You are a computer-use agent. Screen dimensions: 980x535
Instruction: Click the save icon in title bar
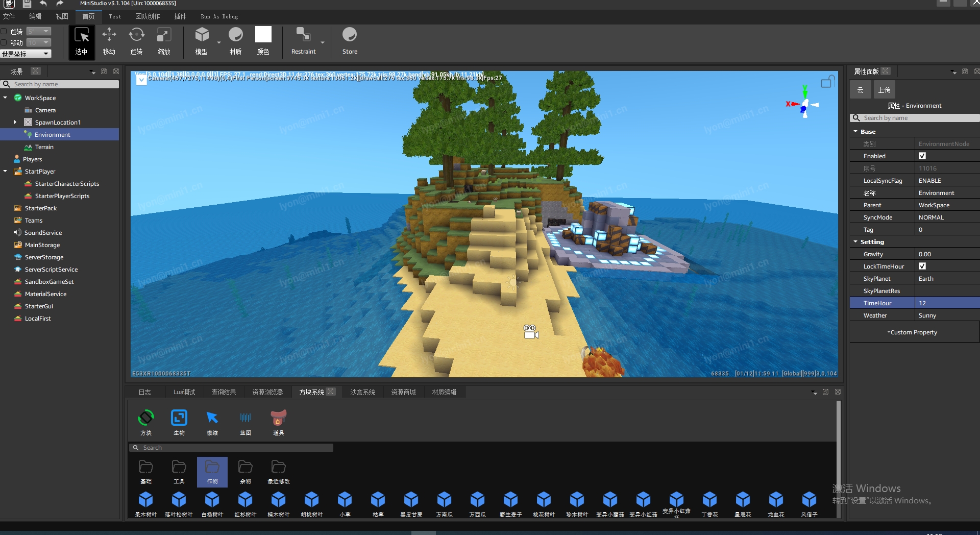click(27, 4)
